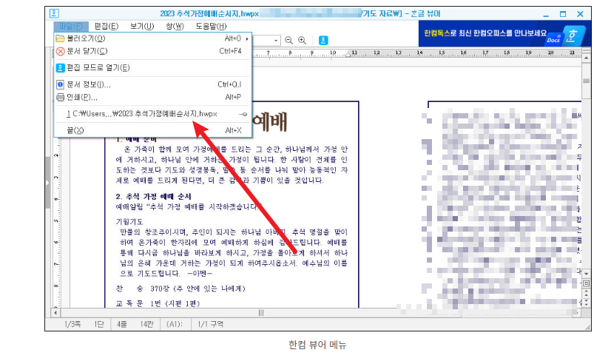Click the previous page double-arrow icon

tap(586, 292)
